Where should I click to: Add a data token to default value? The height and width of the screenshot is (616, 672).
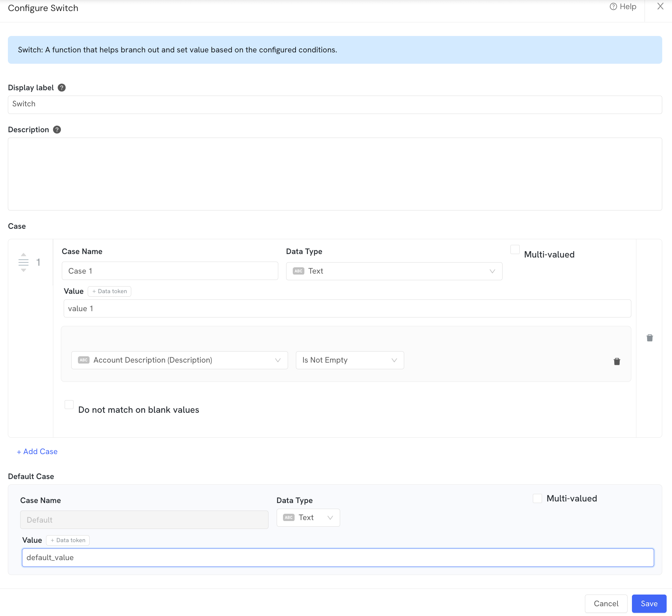coord(68,540)
